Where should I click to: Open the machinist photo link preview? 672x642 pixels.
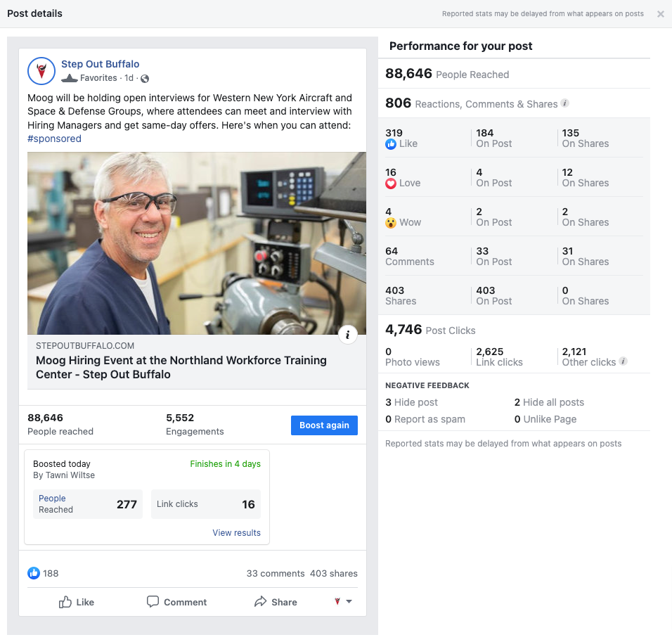(197, 243)
